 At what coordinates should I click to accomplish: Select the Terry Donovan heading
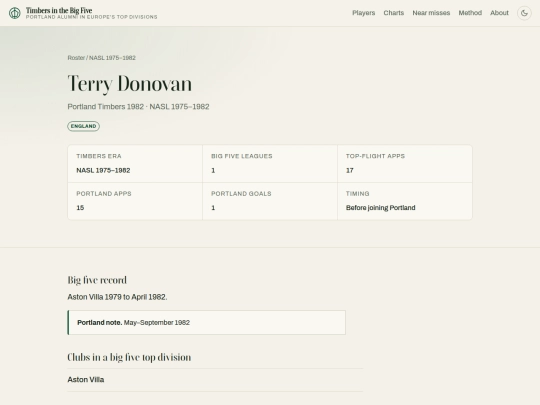(130, 83)
